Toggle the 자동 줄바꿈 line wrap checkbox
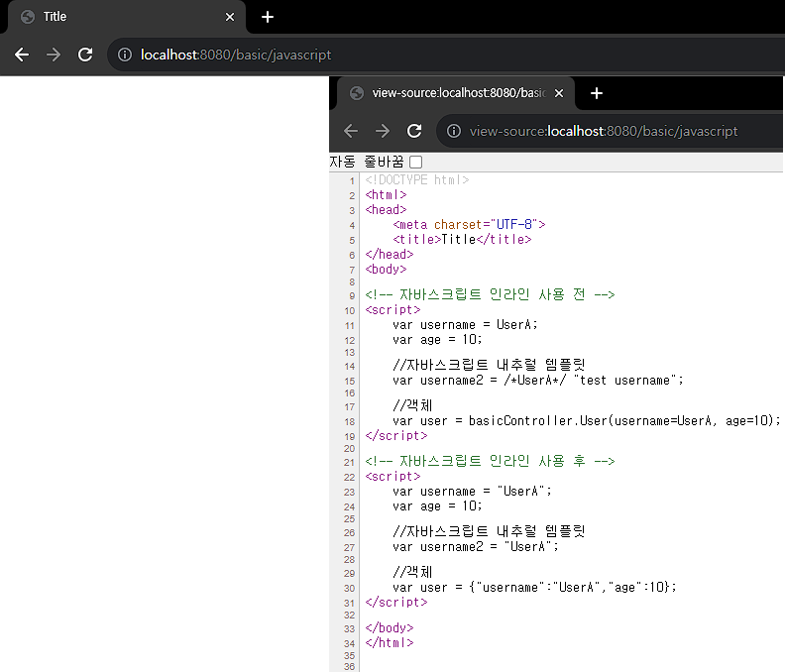The height and width of the screenshot is (672, 785). 415,162
